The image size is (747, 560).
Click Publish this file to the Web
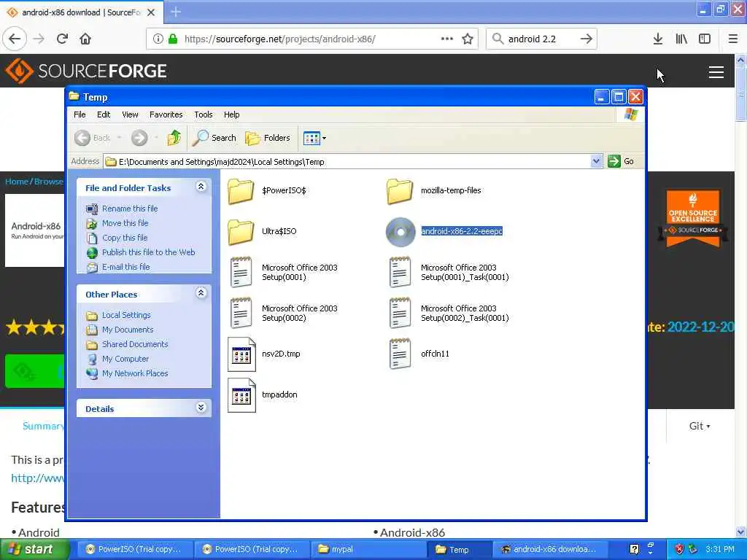coord(148,252)
